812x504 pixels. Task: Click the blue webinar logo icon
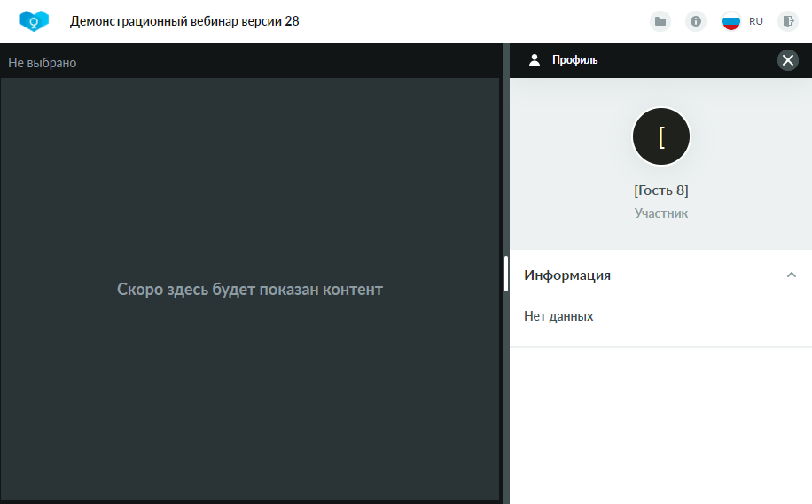pyautogui.click(x=34, y=21)
